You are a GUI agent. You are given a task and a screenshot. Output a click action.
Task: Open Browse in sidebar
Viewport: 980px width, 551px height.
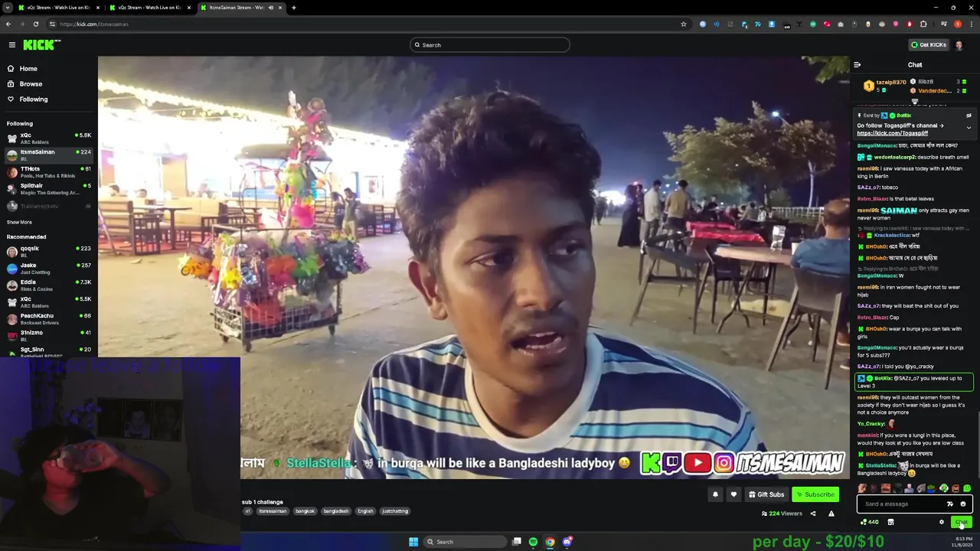tap(31, 84)
